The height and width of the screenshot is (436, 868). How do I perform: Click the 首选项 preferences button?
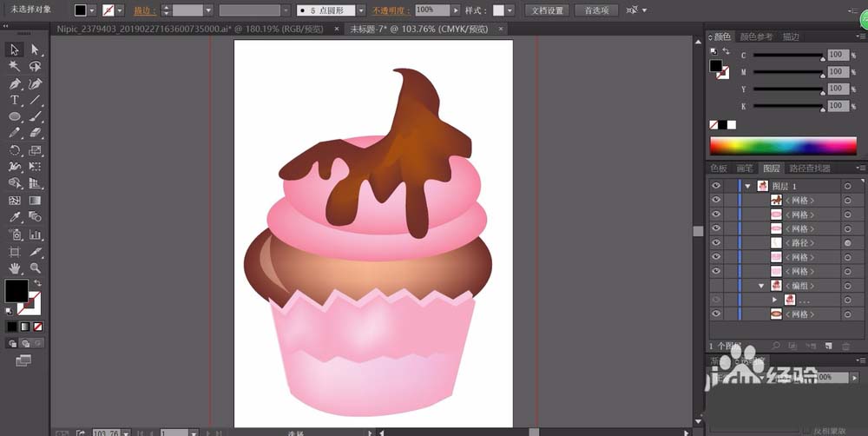[x=596, y=10]
